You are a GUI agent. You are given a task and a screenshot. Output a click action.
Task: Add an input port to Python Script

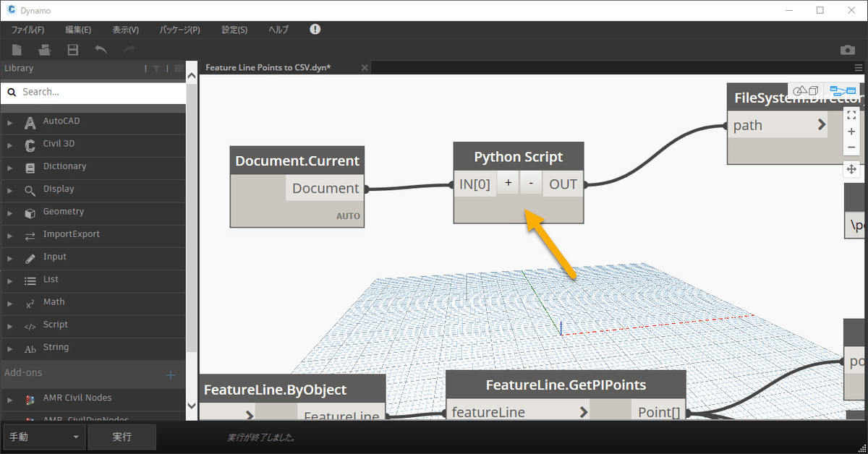508,184
